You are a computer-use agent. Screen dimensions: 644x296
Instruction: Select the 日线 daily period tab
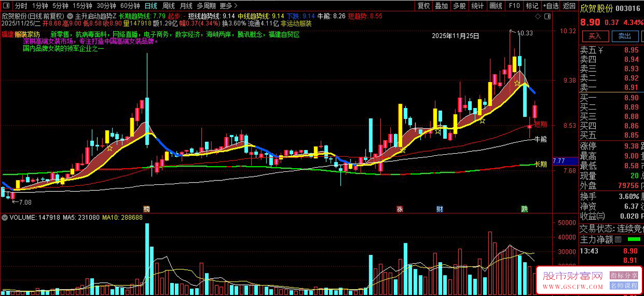point(151,6)
